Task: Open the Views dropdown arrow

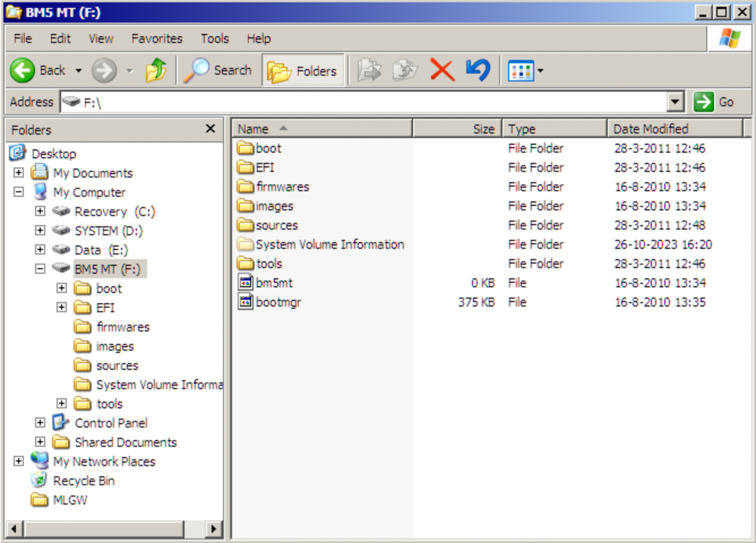Action: point(540,71)
